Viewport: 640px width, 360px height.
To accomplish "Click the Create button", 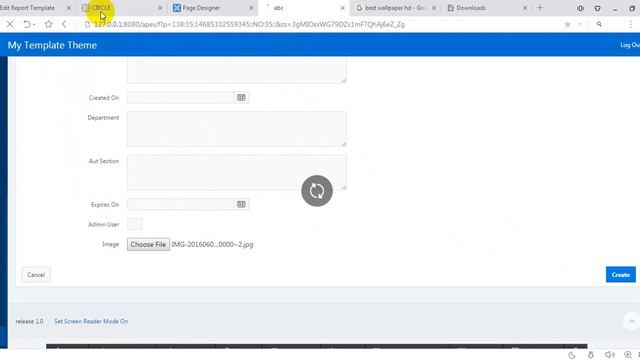I will pyautogui.click(x=620, y=275).
